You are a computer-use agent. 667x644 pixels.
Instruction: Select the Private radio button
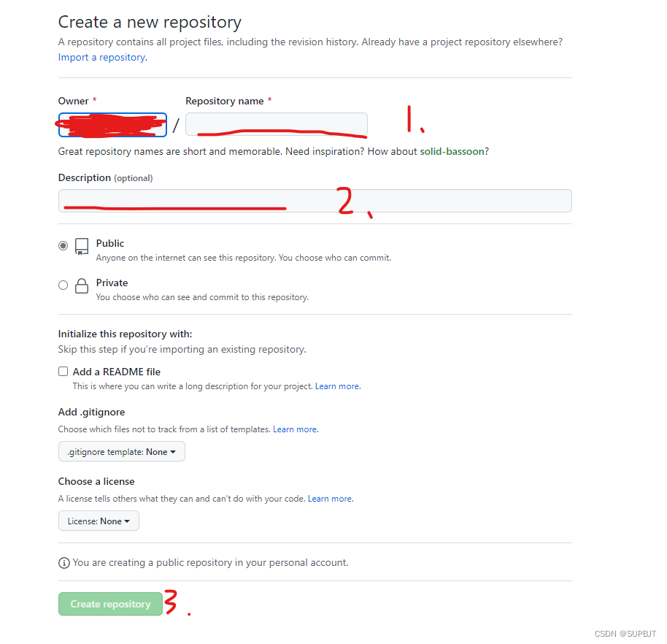pyautogui.click(x=63, y=285)
